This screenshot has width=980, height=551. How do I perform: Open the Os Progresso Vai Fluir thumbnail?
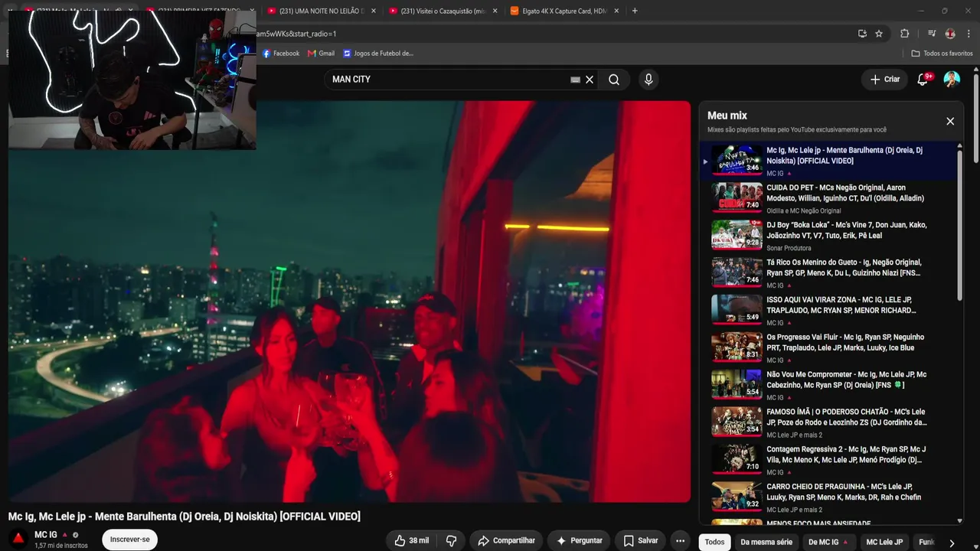737,347
